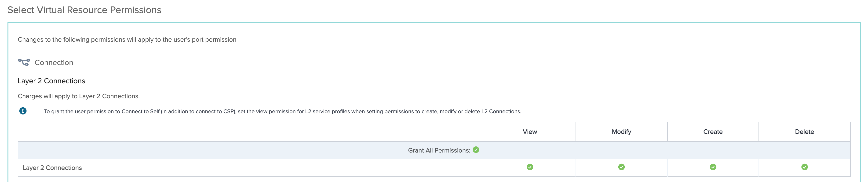Click the Charges will apply notice text
This screenshot has height=182, width=868.
79,96
